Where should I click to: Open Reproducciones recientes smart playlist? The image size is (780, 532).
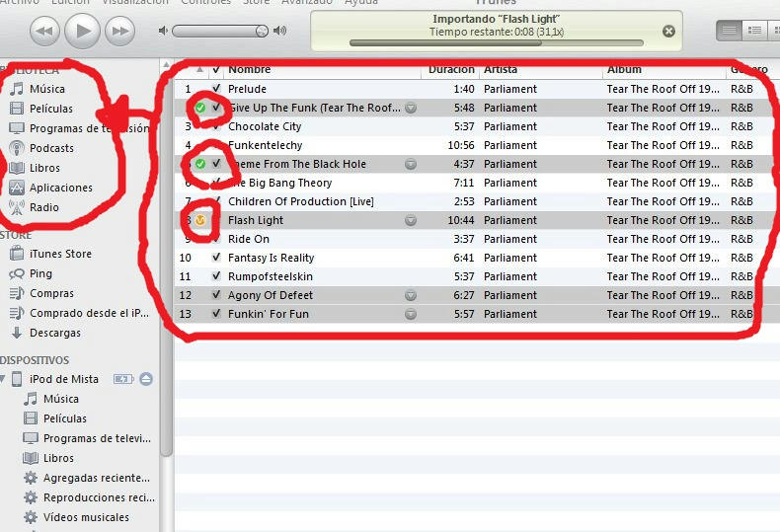point(99,497)
